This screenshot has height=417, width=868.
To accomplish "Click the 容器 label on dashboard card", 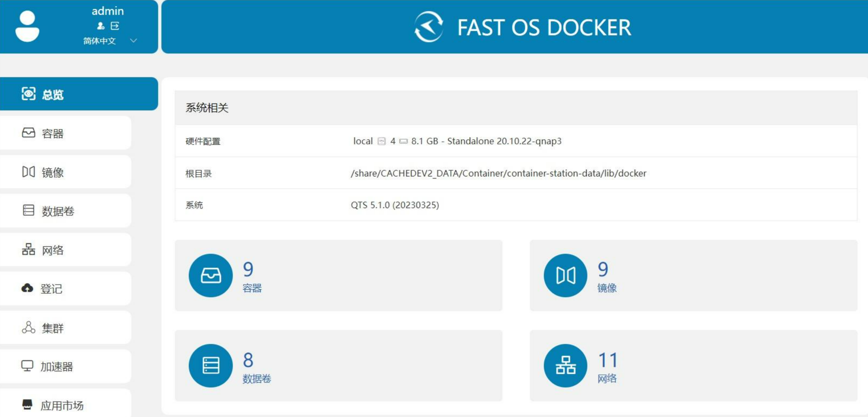I will (252, 288).
